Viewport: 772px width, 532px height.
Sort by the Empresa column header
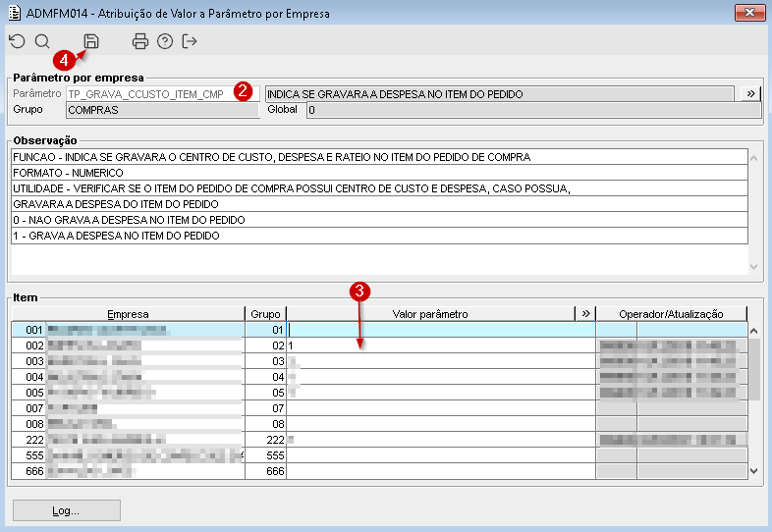128,314
